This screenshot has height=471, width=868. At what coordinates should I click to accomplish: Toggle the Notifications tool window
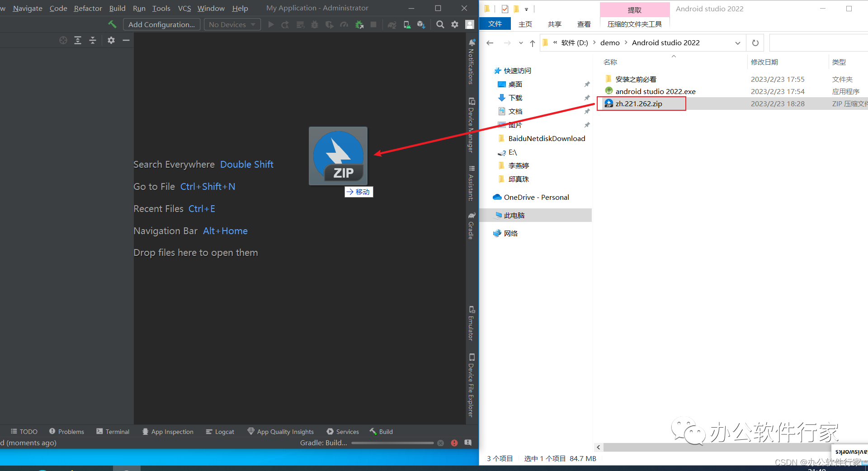click(472, 61)
